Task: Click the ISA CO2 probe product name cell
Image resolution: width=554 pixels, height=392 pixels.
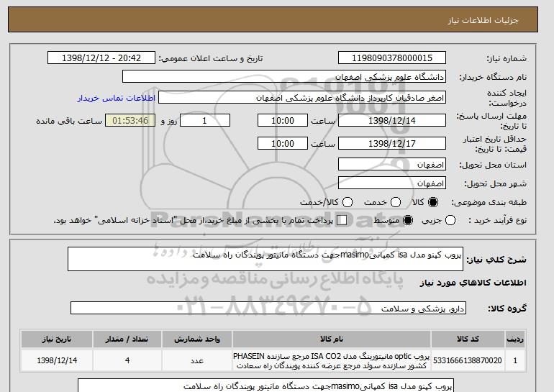Action: pos(332,360)
